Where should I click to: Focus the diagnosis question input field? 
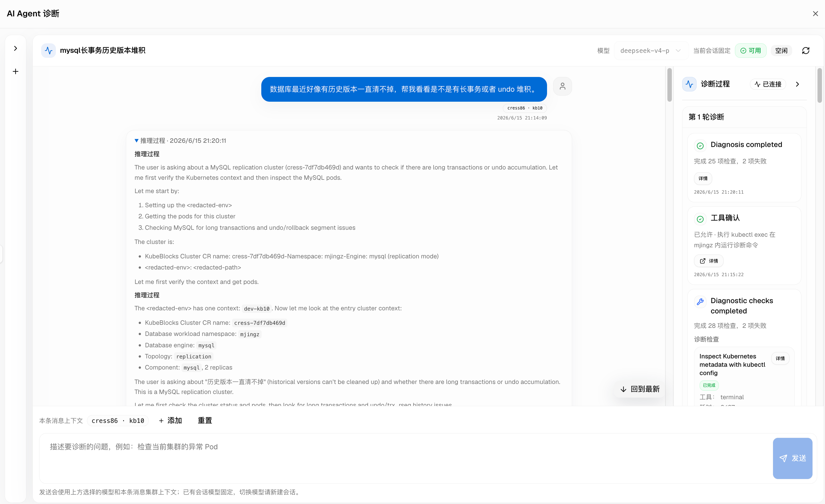coord(405,458)
